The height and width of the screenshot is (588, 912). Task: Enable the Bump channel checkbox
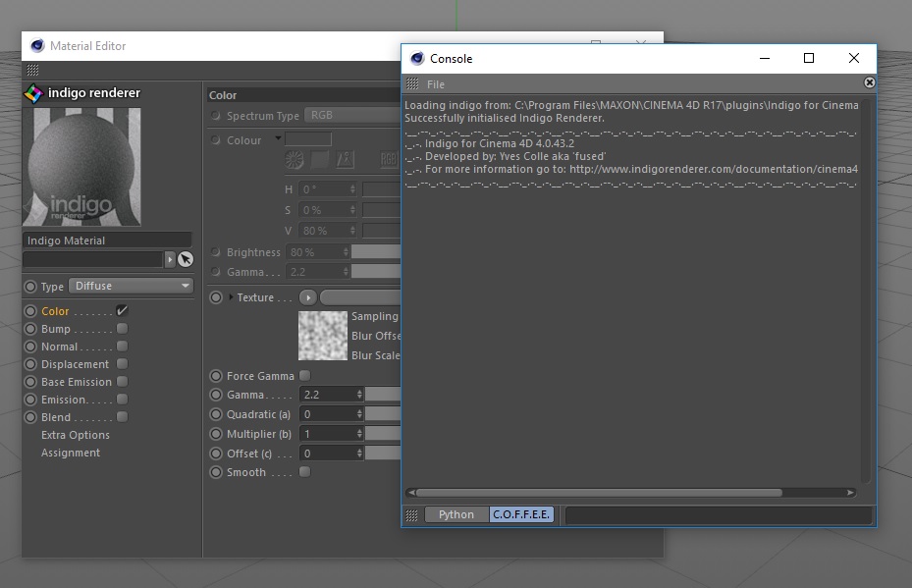click(122, 329)
